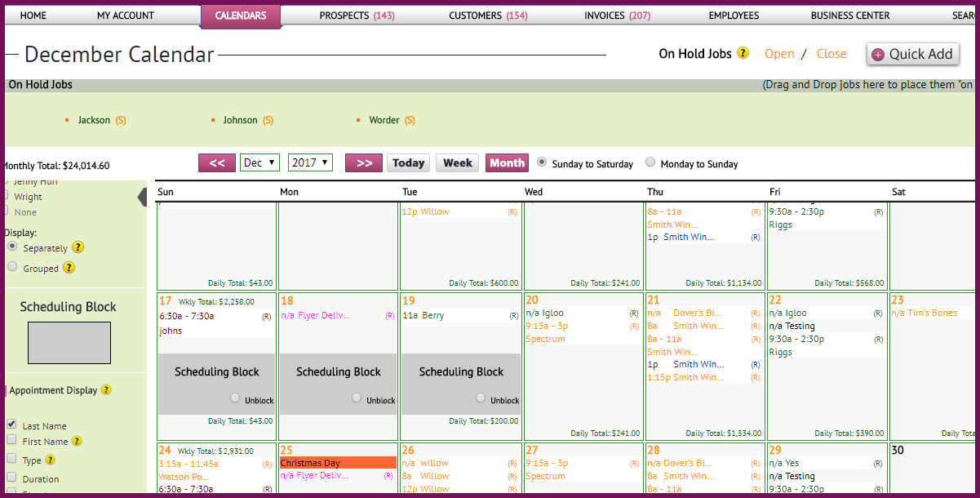Click the (S) marker next to Worder
980x498 pixels.
[409, 120]
